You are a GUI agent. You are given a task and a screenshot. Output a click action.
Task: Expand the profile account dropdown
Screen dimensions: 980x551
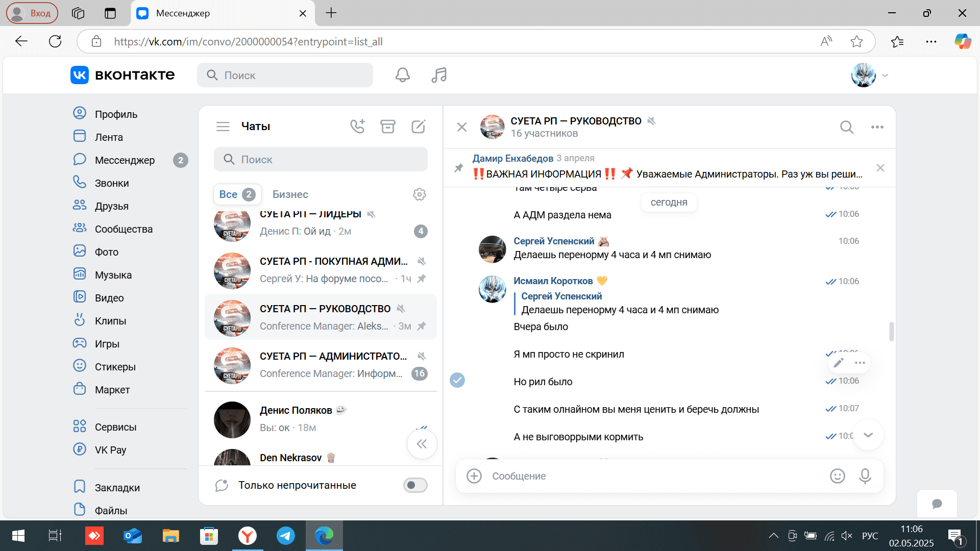point(886,76)
